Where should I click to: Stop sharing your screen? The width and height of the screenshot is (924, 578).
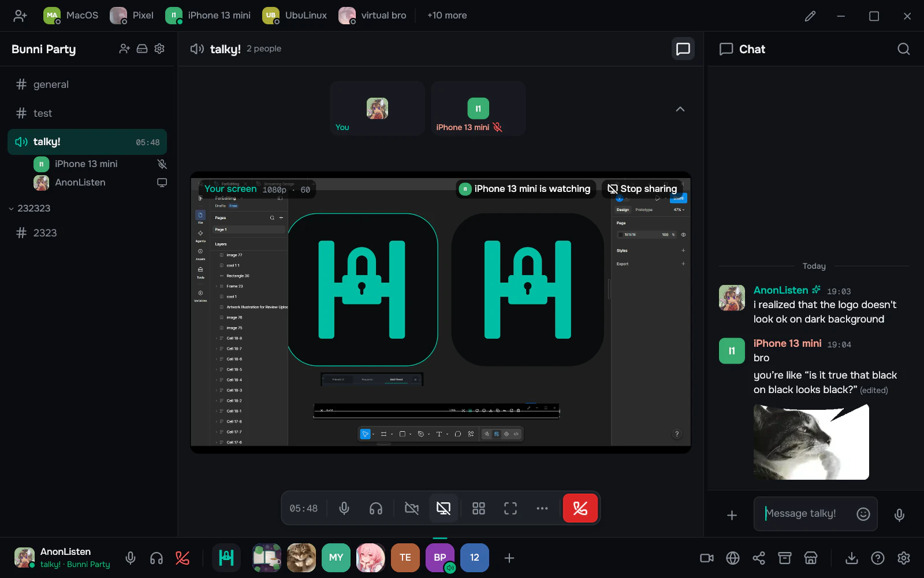[642, 189]
